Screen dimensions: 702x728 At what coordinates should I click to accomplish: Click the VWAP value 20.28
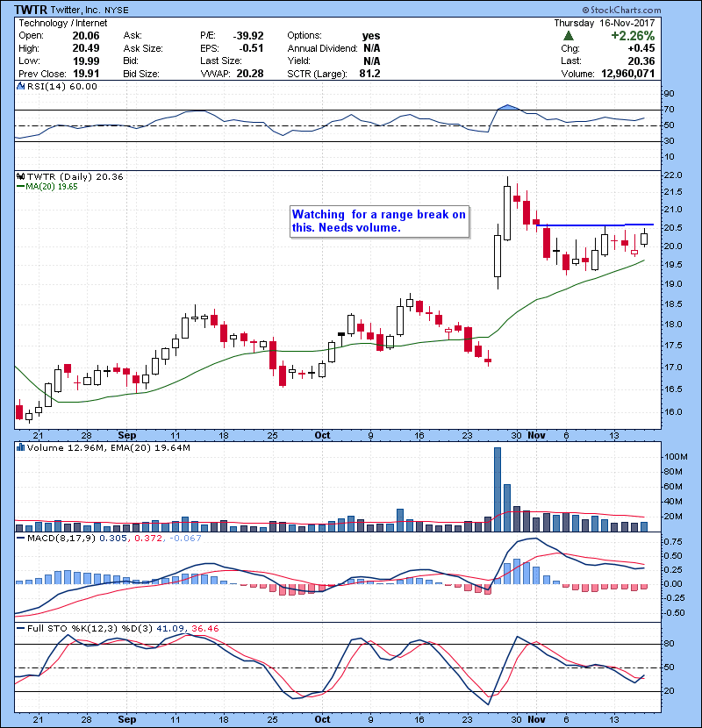[250, 74]
